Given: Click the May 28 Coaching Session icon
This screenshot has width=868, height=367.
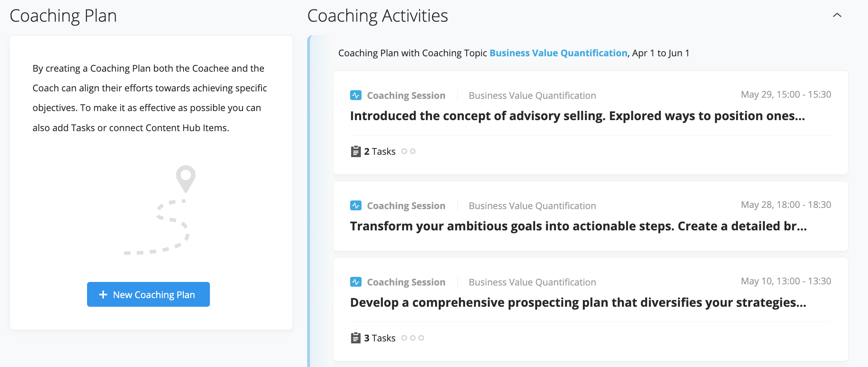Looking at the screenshot, I should click(356, 206).
